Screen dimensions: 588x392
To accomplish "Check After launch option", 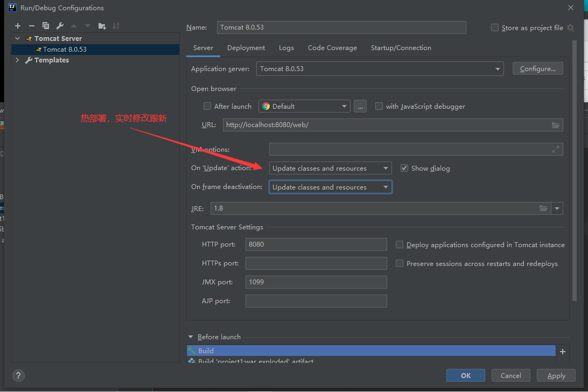I will (x=207, y=106).
